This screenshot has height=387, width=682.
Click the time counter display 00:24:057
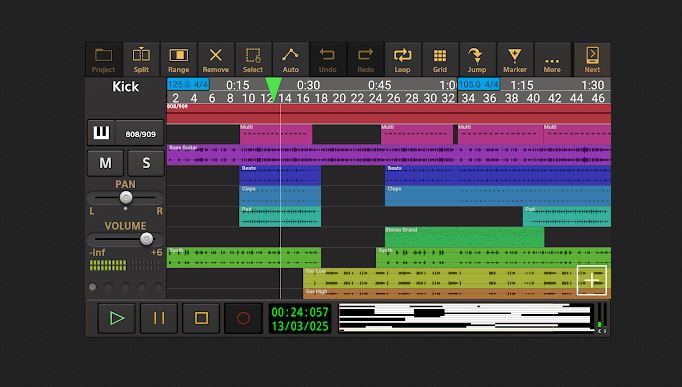(x=300, y=312)
